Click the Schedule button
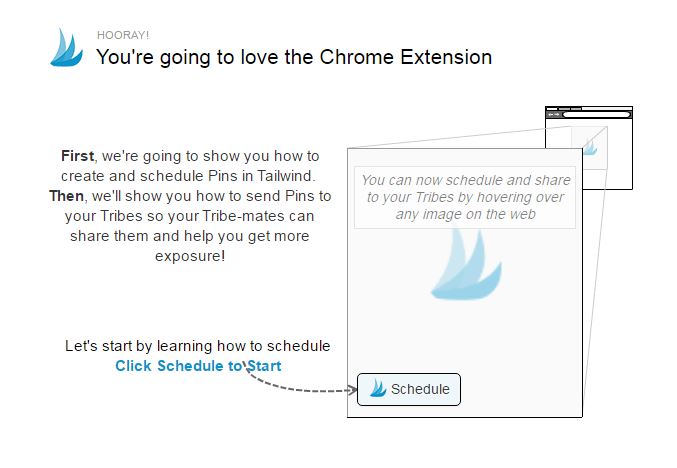The height and width of the screenshot is (468, 677). point(409,389)
